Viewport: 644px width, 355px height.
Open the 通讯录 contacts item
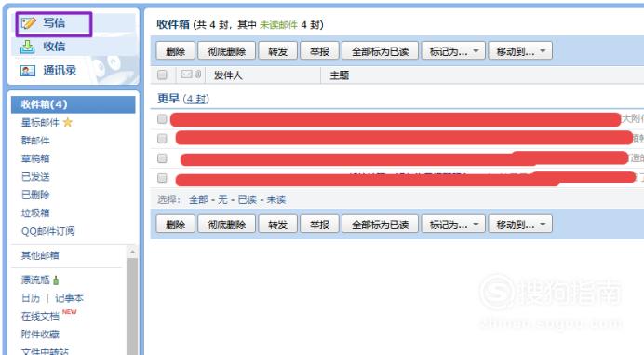point(60,70)
